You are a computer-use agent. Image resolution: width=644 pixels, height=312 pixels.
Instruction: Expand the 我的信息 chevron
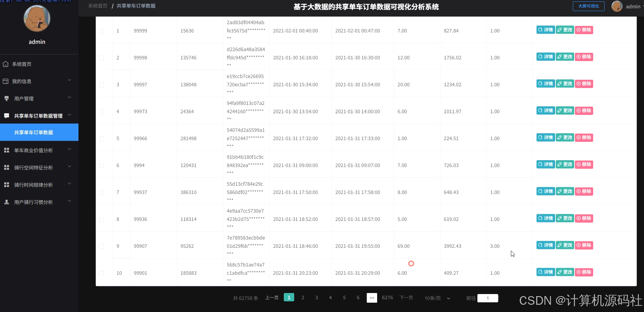coord(69,80)
